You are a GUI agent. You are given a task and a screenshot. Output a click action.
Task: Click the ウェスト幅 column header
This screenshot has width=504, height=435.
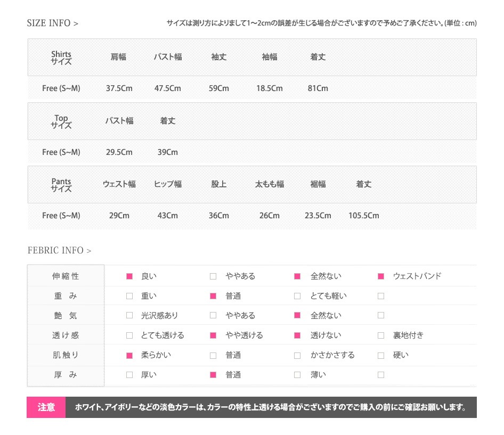point(119,184)
